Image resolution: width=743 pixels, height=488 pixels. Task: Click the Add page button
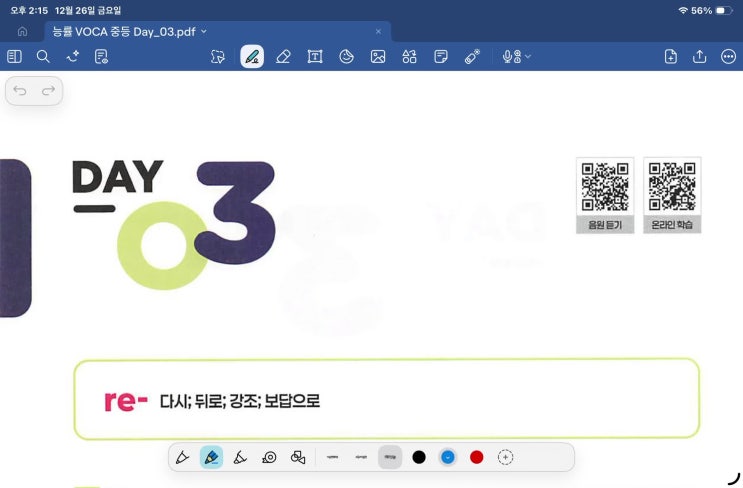(670, 57)
